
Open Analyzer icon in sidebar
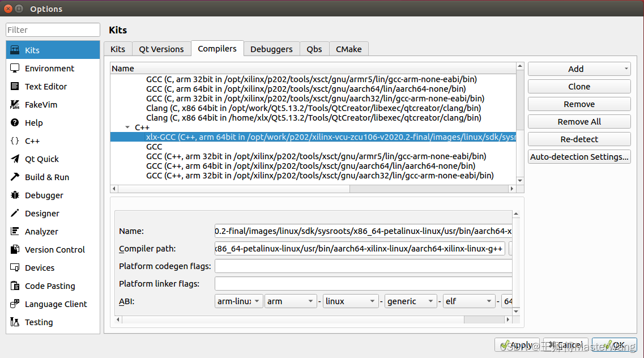[x=15, y=231]
